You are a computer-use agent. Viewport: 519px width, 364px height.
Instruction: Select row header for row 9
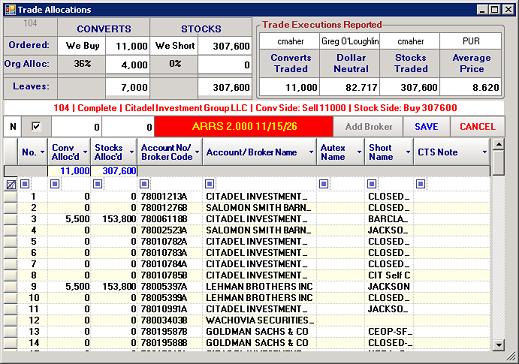pos(11,287)
